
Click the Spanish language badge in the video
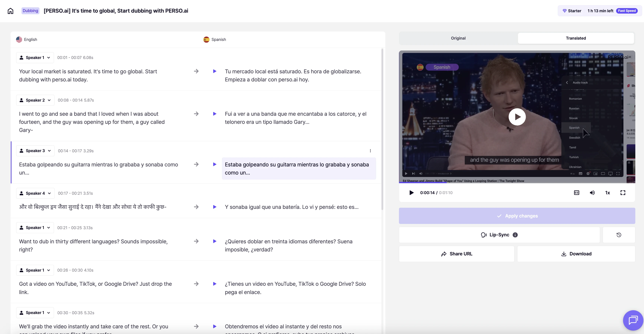[442, 67]
